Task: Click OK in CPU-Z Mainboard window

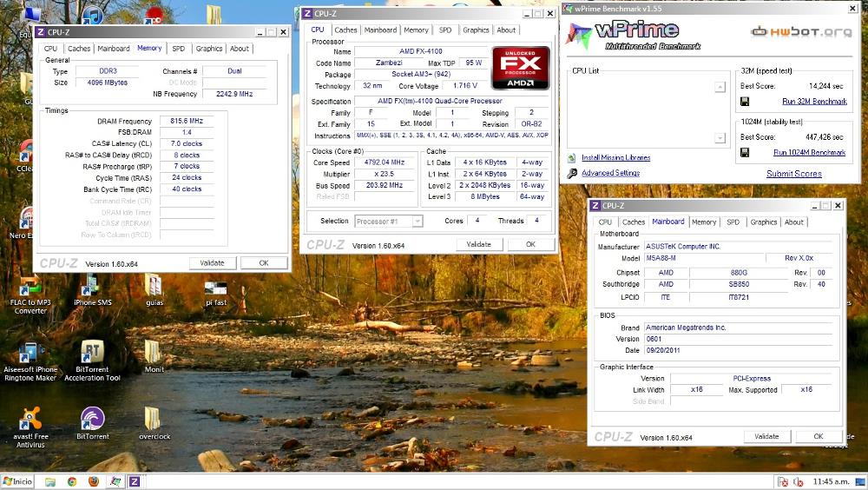Action: 819,437
